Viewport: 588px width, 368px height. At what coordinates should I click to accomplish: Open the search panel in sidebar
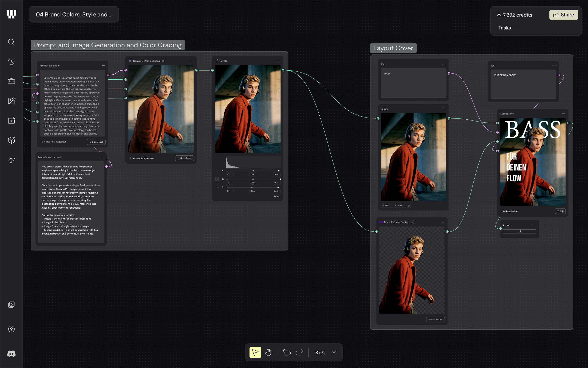11,42
